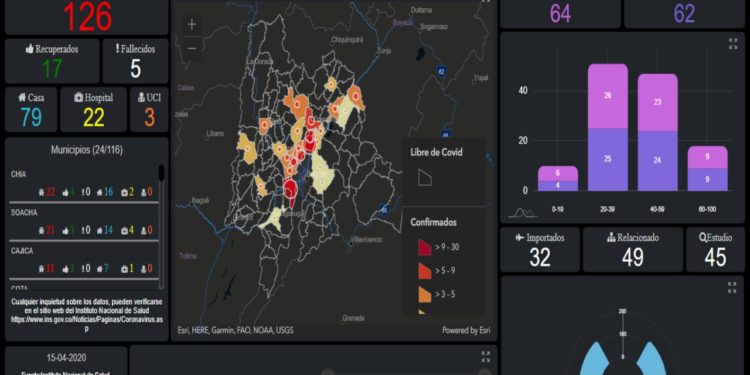Viewport: 750px width, 375px height.
Task: Click the person icon beside UCI
Action: click(x=141, y=97)
